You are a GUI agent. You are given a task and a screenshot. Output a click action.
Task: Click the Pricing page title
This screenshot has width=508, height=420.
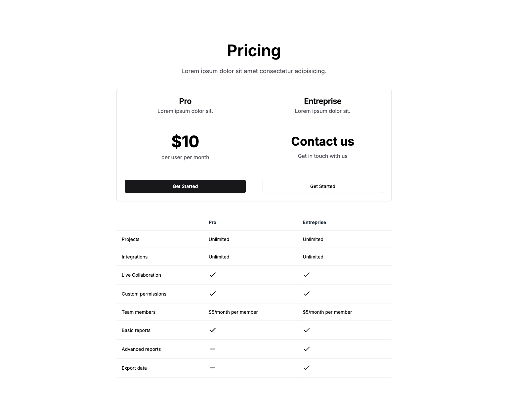(254, 51)
